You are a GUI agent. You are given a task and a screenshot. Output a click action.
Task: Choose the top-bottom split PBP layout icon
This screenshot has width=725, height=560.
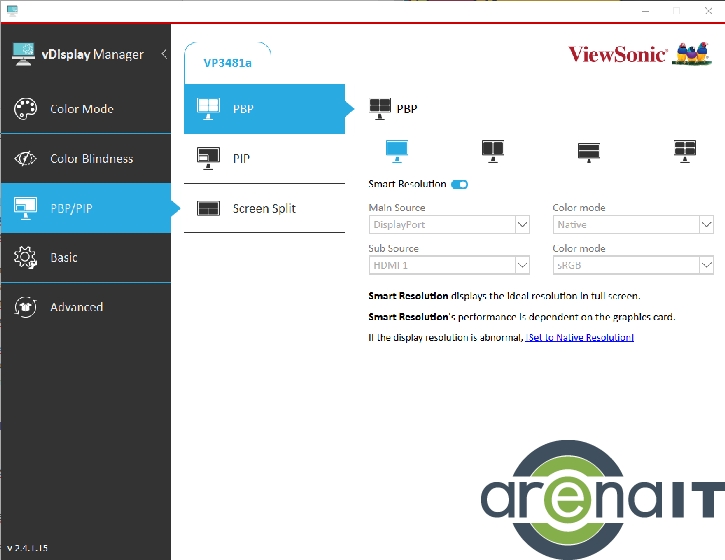click(x=588, y=150)
